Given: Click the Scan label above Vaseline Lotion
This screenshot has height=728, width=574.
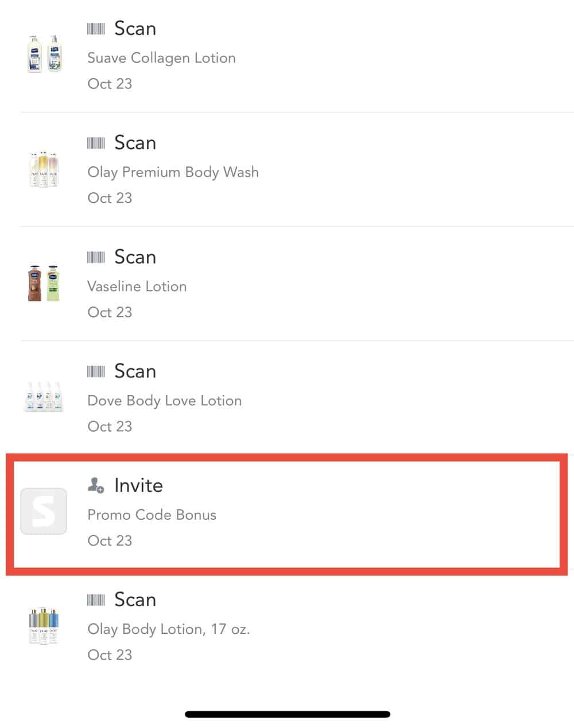Looking at the screenshot, I should (135, 257).
